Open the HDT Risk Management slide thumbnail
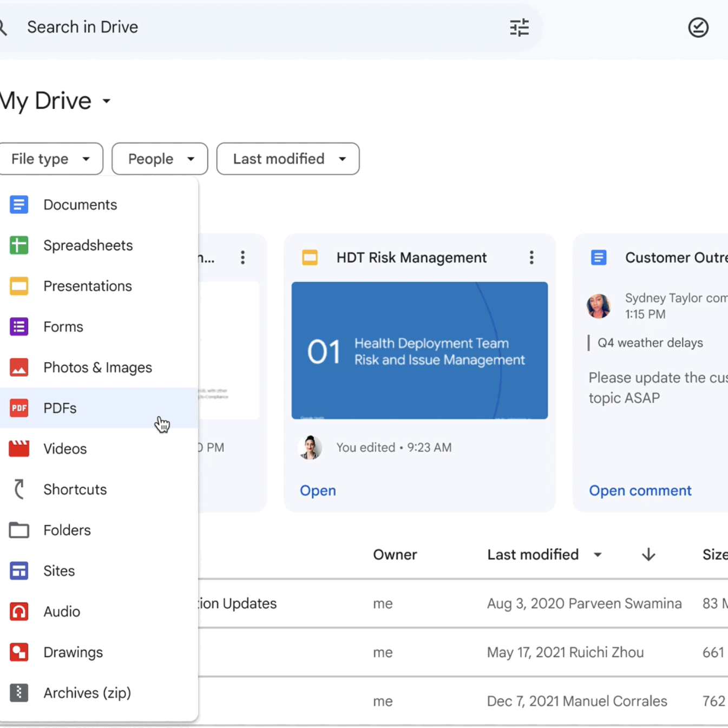 [419, 350]
